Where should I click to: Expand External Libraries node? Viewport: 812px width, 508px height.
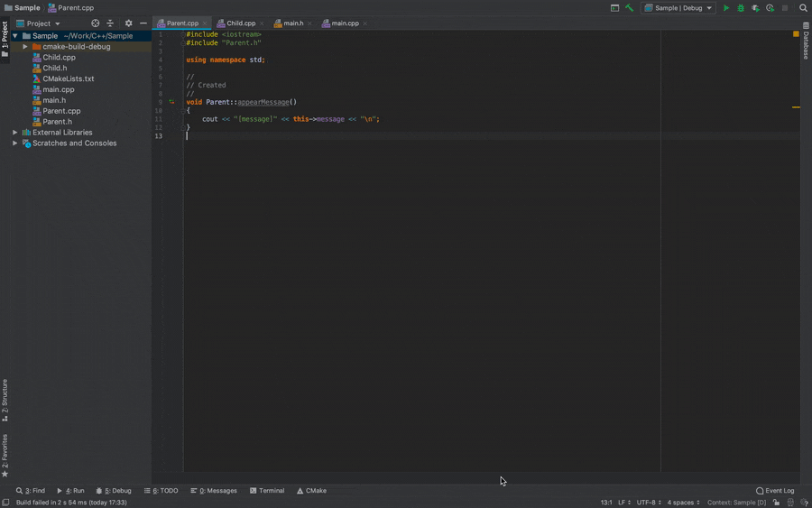click(15, 133)
